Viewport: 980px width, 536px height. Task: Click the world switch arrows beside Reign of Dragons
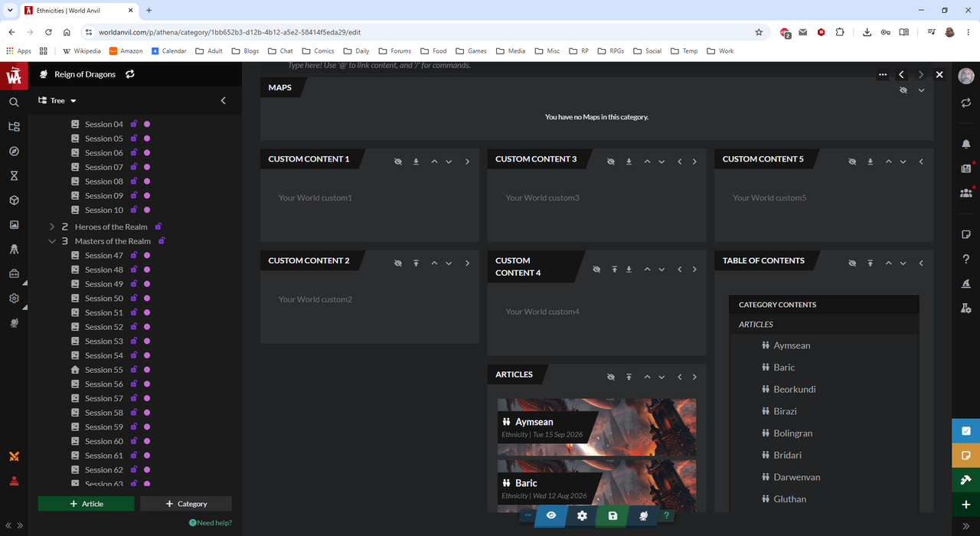point(130,74)
